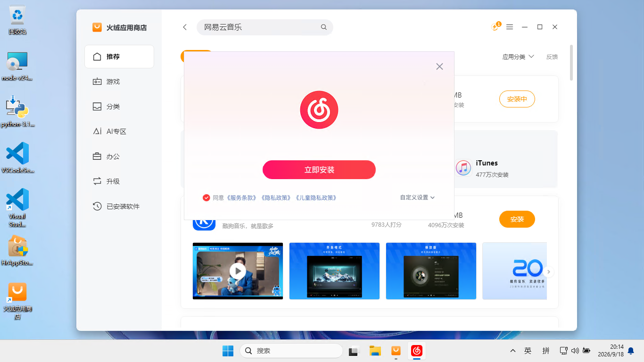Open the 《隐私政策》 link
Screen dimensions: 644x362
tap(276, 197)
